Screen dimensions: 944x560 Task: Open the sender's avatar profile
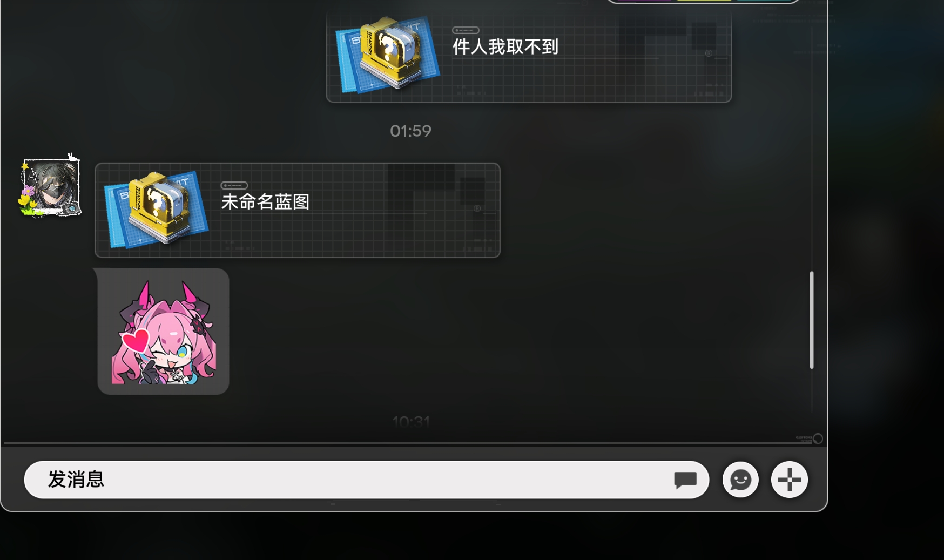tap(50, 186)
